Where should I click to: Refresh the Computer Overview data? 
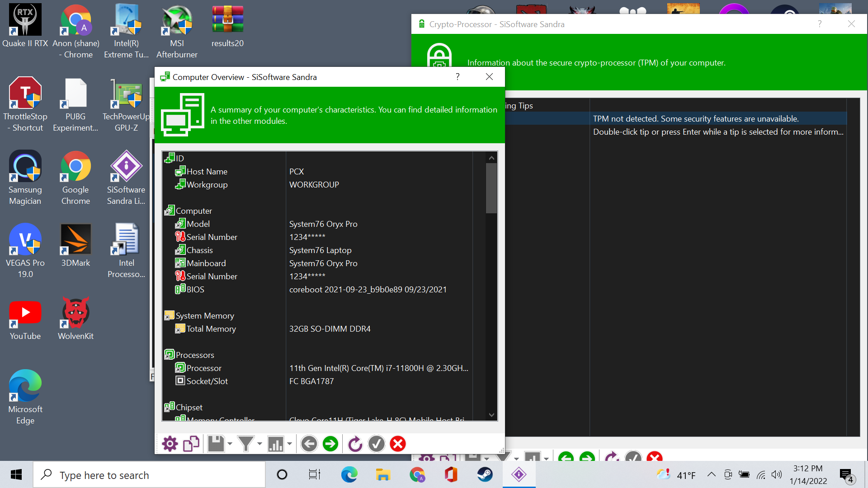tap(355, 444)
